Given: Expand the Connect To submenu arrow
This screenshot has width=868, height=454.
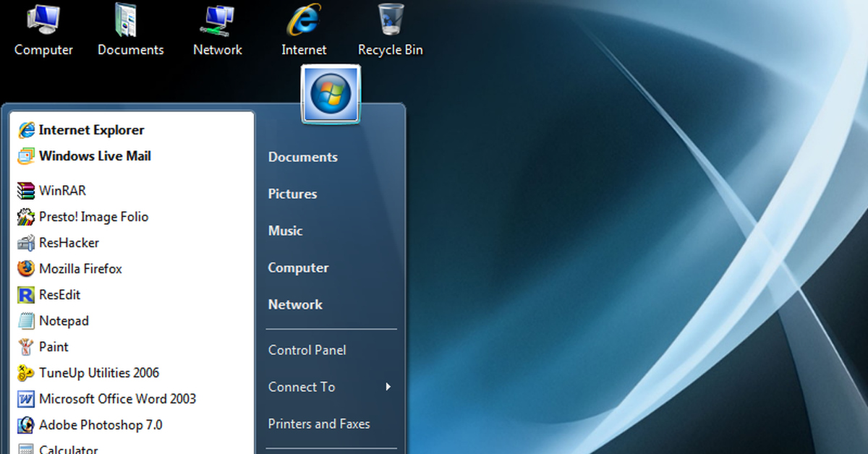Looking at the screenshot, I should pyautogui.click(x=388, y=387).
